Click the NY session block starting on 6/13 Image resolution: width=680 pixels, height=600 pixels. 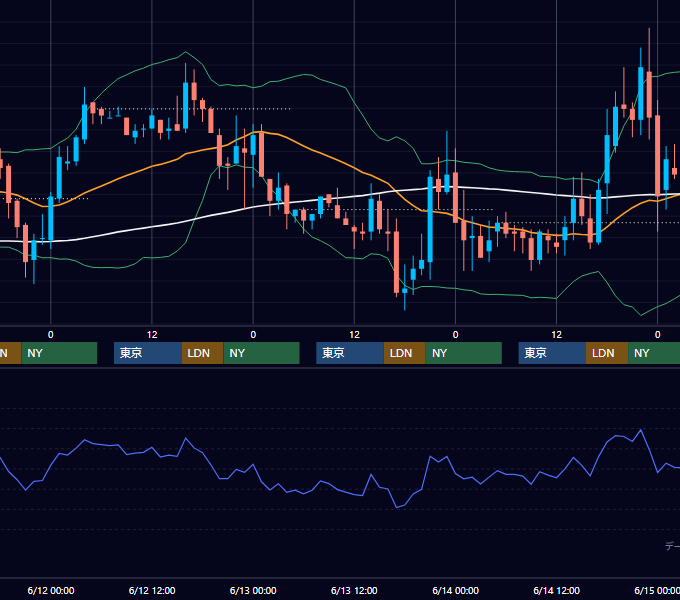point(464,353)
